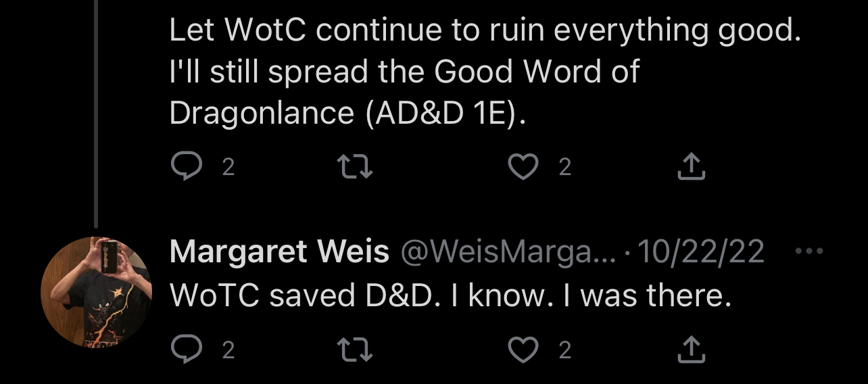This screenshot has height=384, width=868.
Task: Tap like count on the Dragonlance tweet
Action: pos(565,167)
